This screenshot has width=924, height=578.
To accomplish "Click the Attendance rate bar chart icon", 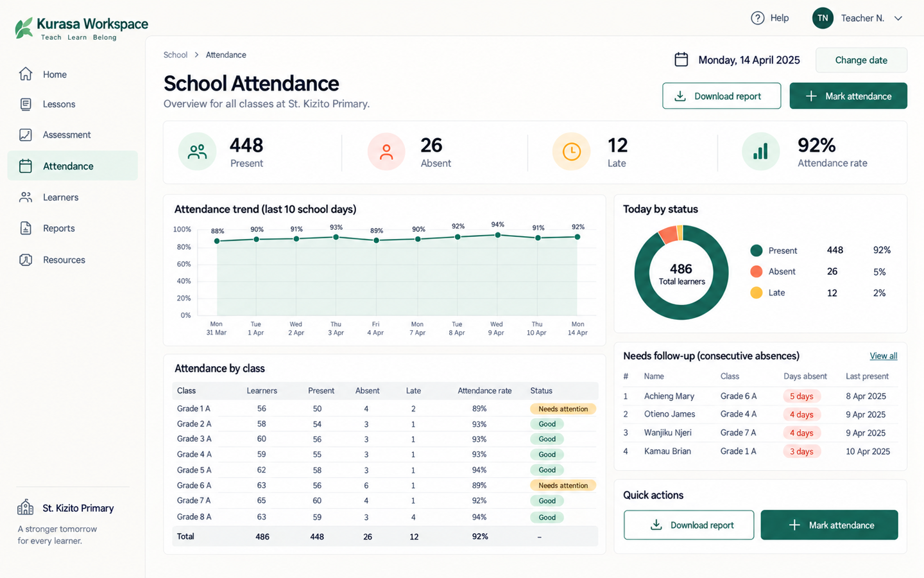I will [761, 152].
